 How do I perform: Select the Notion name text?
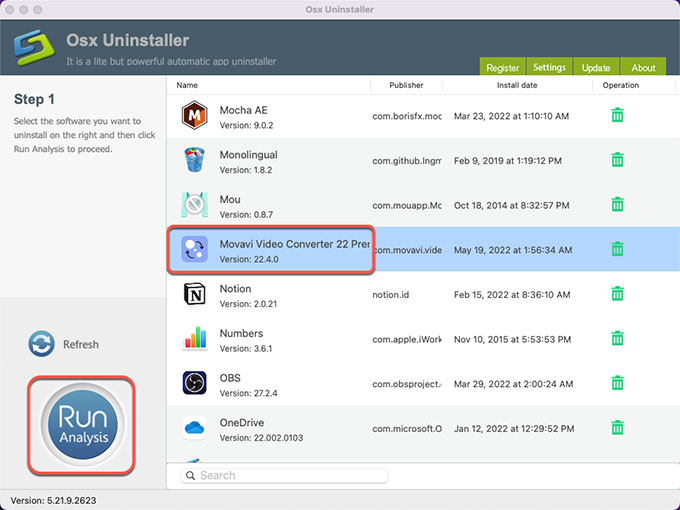tap(235, 289)
